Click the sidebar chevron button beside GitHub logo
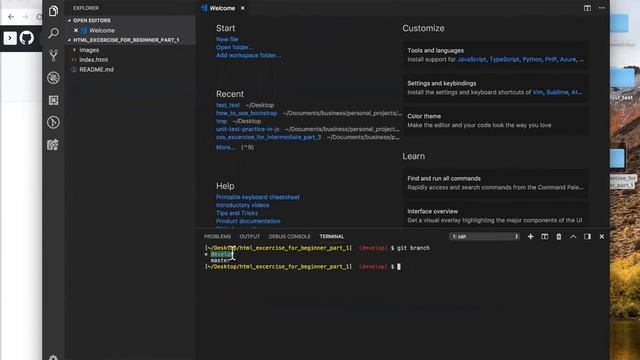Viewport: 640px width, 360px height. [10, 38]
